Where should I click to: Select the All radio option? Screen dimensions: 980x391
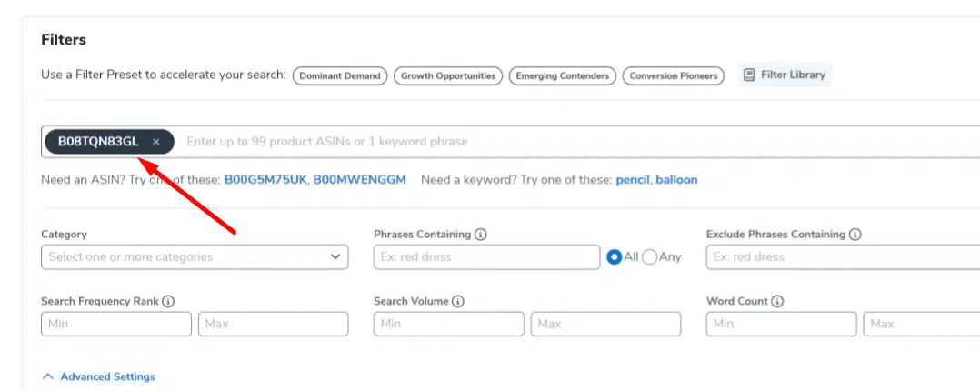coord(615,257)
